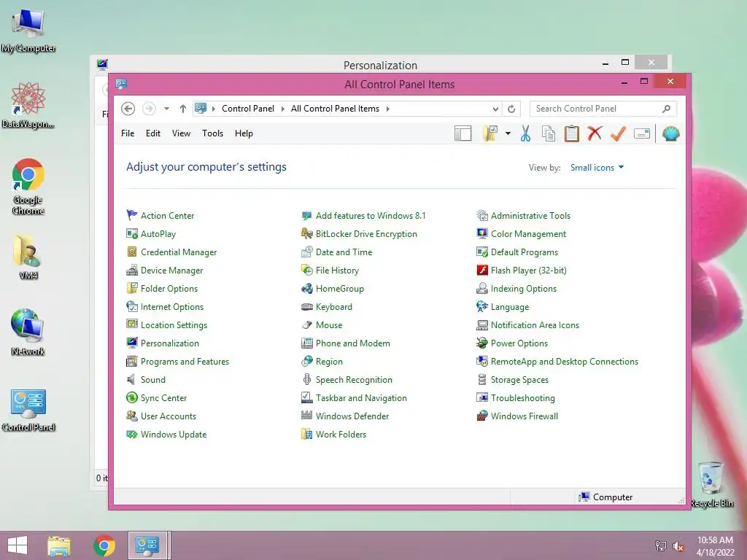Click the globe icon on the toolbar
Viewport: 747px width, 560px height.
[670, 134]
